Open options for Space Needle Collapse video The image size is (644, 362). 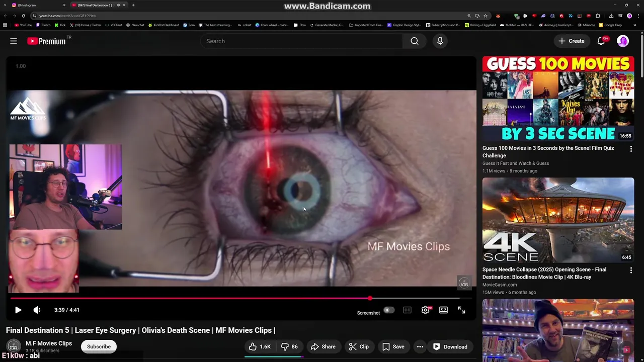[x=631, y=270]
